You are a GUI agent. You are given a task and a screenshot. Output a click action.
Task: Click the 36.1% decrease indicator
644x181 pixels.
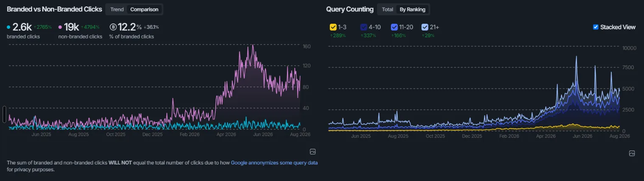click(x=151, y=27)
